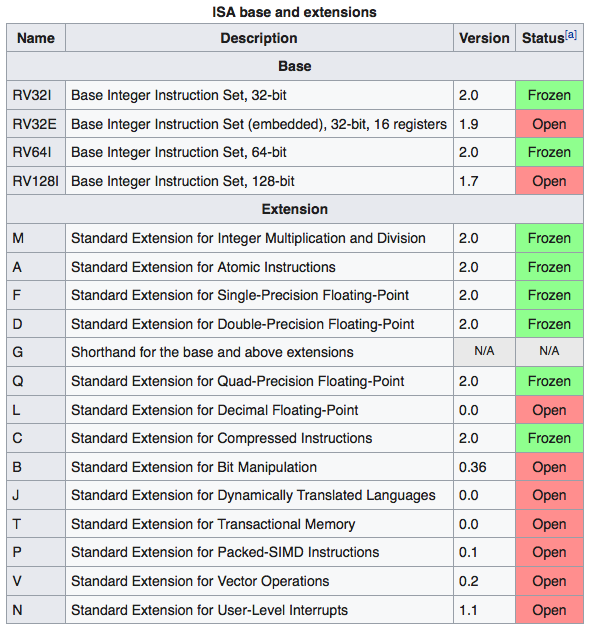The width and height of the screenshot is (591, 629).
Task: Click the RV128I row name cell
Action: 36,181
